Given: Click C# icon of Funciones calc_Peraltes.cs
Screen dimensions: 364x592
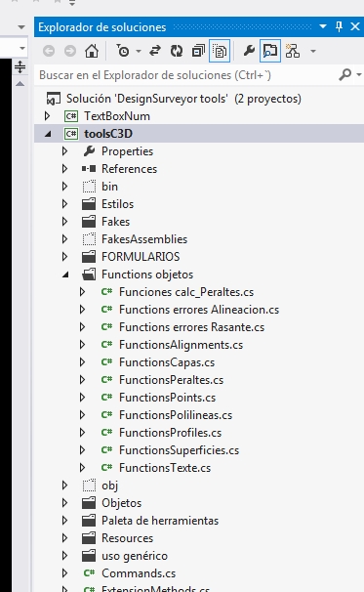Looking at the screenshot, I should (106, 291).
